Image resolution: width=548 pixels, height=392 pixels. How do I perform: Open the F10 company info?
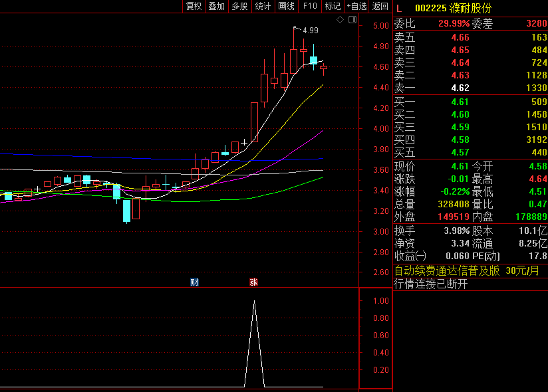310,6
